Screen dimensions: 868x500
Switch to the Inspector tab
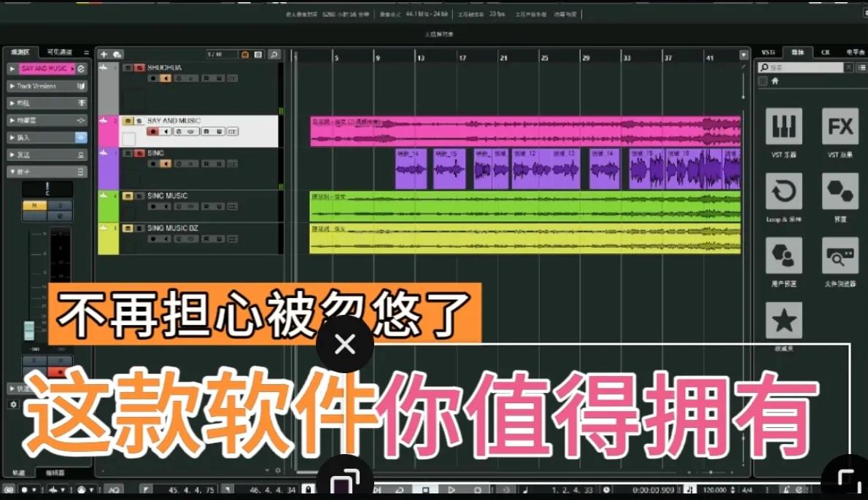coord(20,52)
